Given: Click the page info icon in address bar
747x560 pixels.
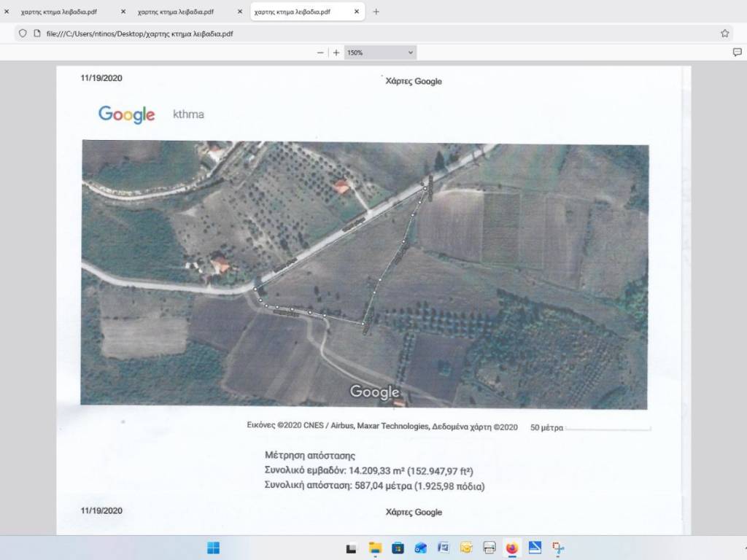Looking at the screenshot, I should coord(36,33).
